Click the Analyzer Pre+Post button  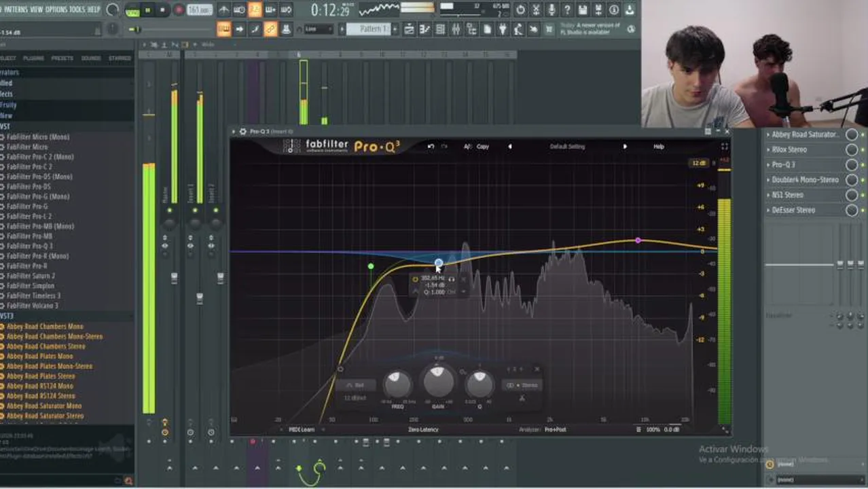pos(556,429)
